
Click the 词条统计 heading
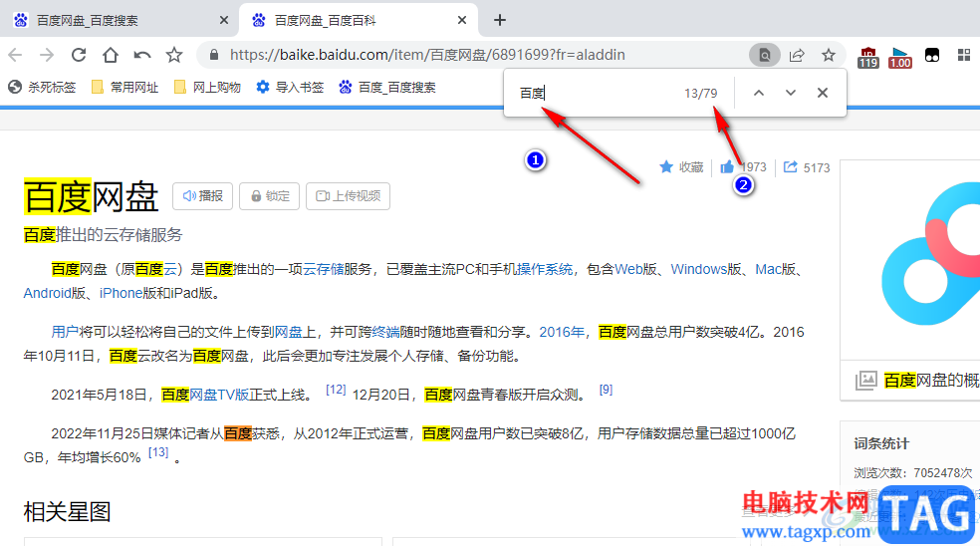[881, 444]
